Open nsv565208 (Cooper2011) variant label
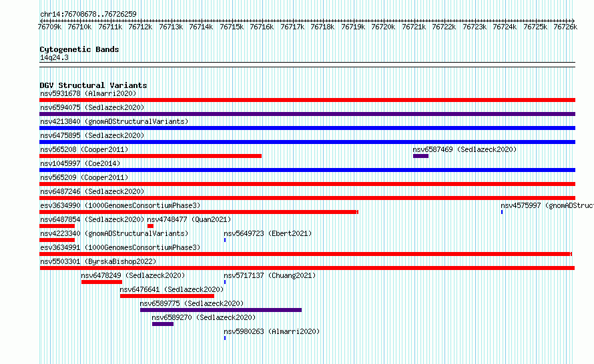Viewport: 594px width, 364px height. [84, 149]
